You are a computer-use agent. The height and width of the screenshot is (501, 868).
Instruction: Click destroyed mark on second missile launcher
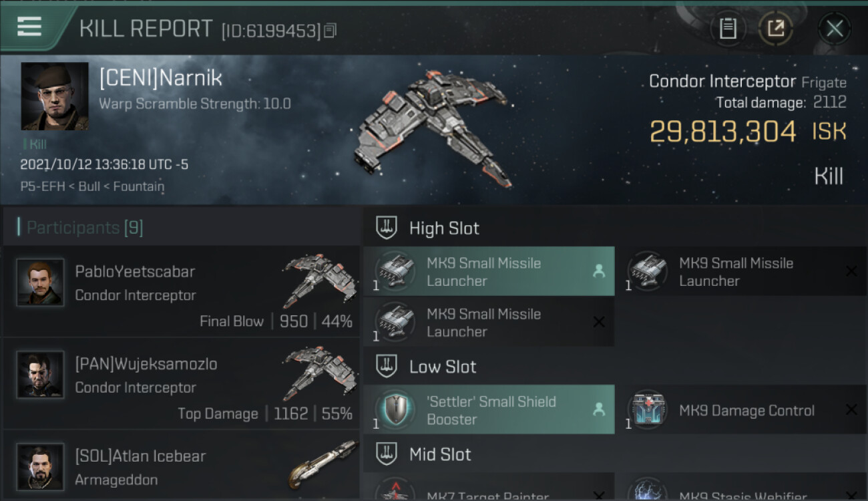pos(851,271)
